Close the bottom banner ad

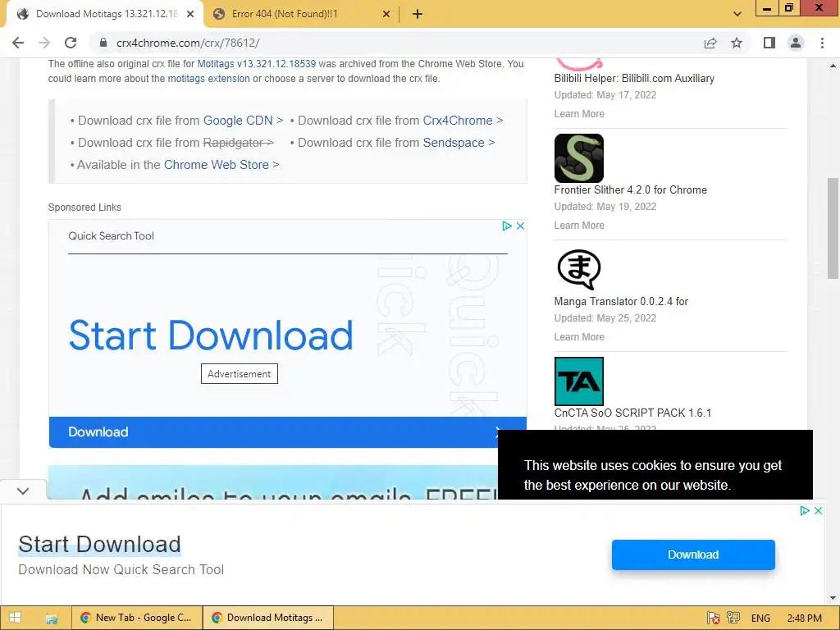[x=818, y=510]
